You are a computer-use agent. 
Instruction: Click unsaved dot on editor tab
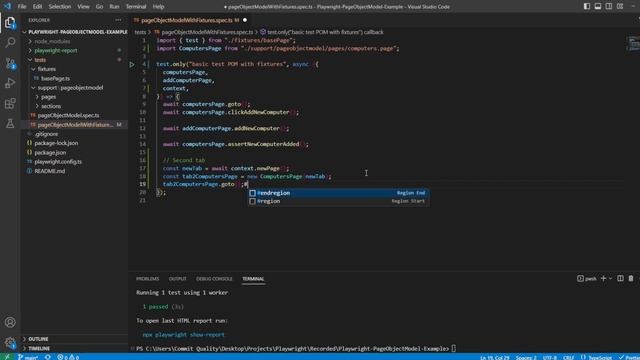pyautogui.click(x=245, y=20)
